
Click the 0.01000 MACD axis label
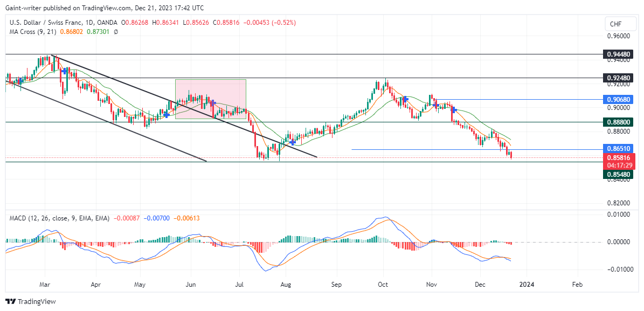619,215
